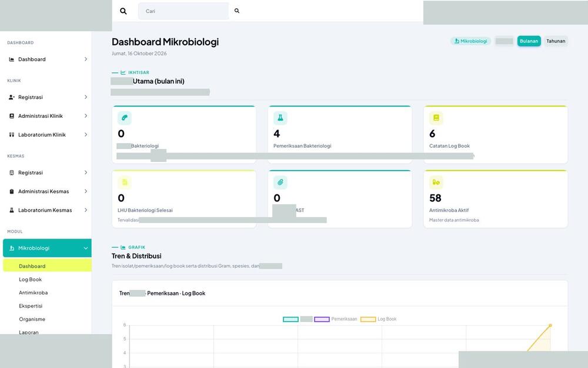
Task: Click the microscope icon in the Mikrobiologi badge
Action: tap(457, 41)
